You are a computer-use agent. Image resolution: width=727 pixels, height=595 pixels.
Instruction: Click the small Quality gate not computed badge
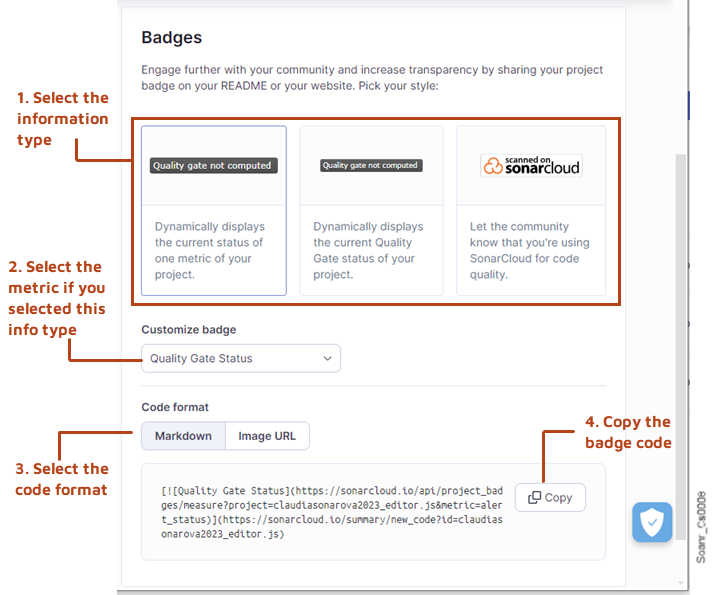371,165
